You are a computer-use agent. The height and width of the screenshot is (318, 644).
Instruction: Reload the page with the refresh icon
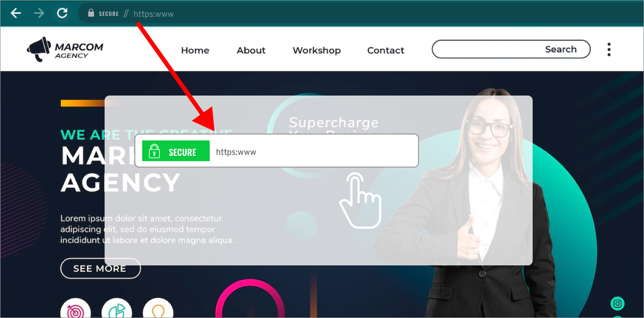62,13
